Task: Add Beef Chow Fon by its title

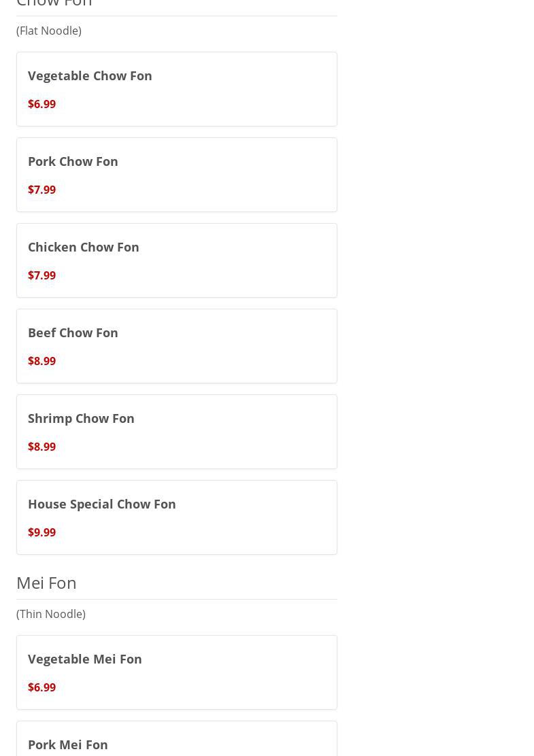Action: [x=73, y=332]
